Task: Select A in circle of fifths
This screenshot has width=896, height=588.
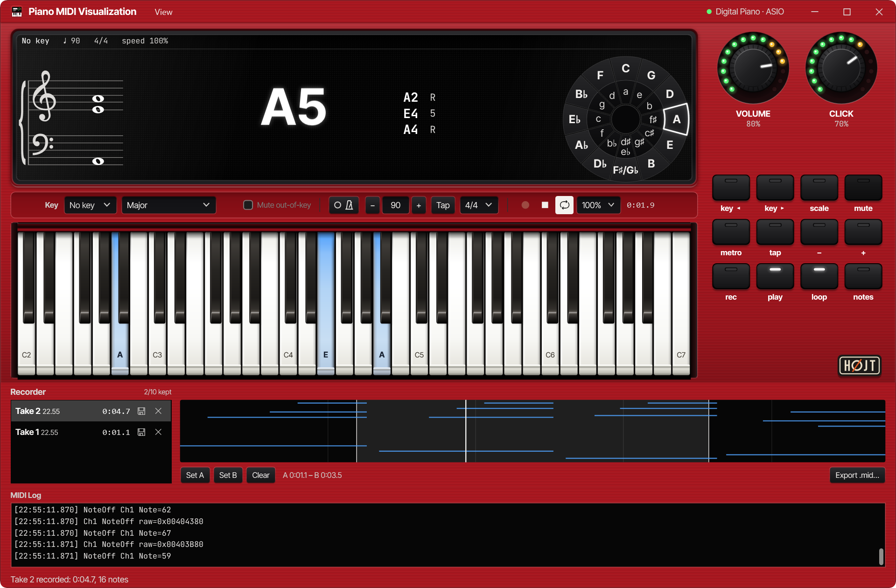Action: point(676,119)
